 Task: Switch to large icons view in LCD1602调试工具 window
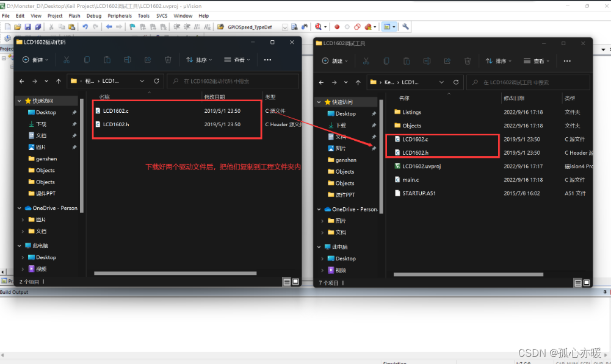(x=587, y=283)
